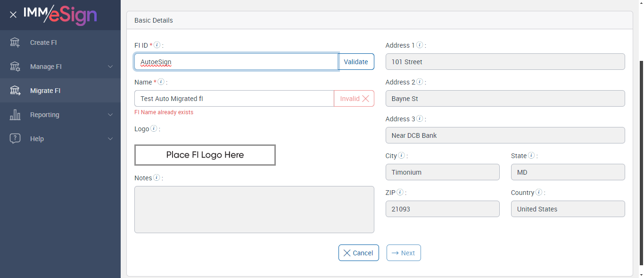Click the info icon next to Notes
Image resolution: width=644 pixels, height=278 pixels.
pyautogui.click(x=157, y=178)
